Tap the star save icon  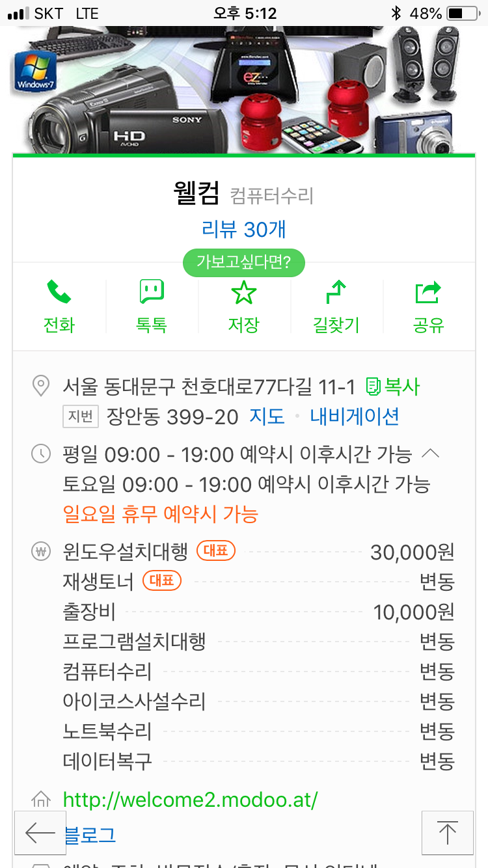244,293
